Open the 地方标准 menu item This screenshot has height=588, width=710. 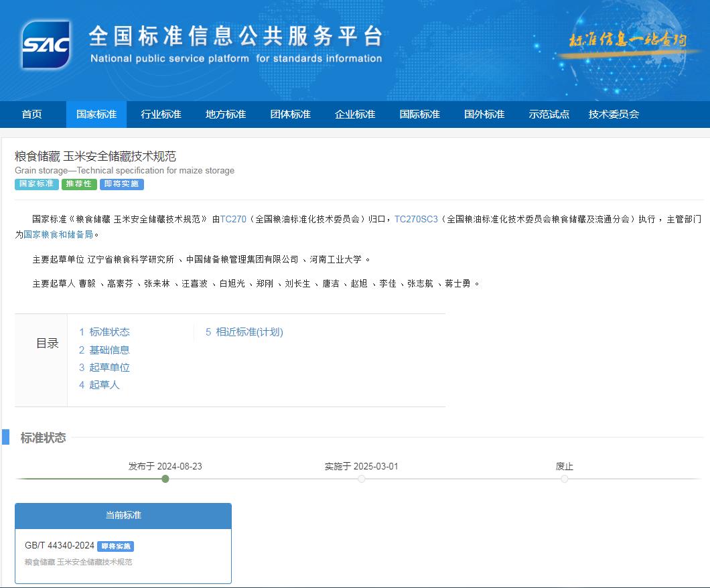(x=226, y=115)
